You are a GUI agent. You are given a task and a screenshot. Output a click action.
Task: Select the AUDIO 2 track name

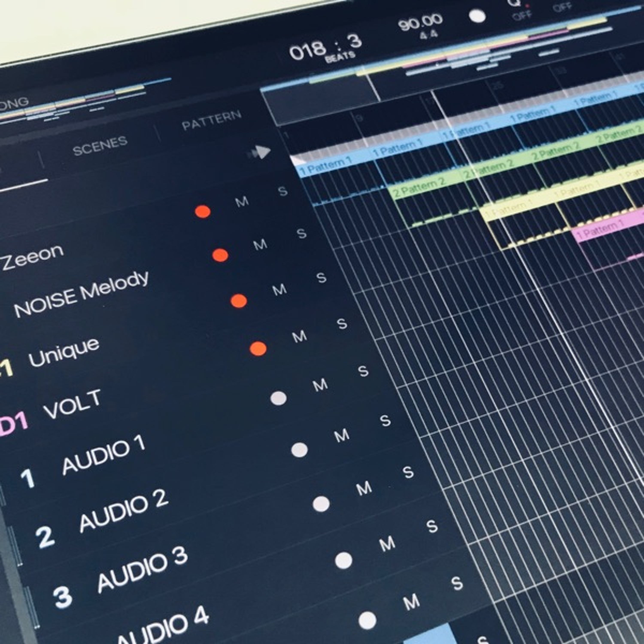124,511
